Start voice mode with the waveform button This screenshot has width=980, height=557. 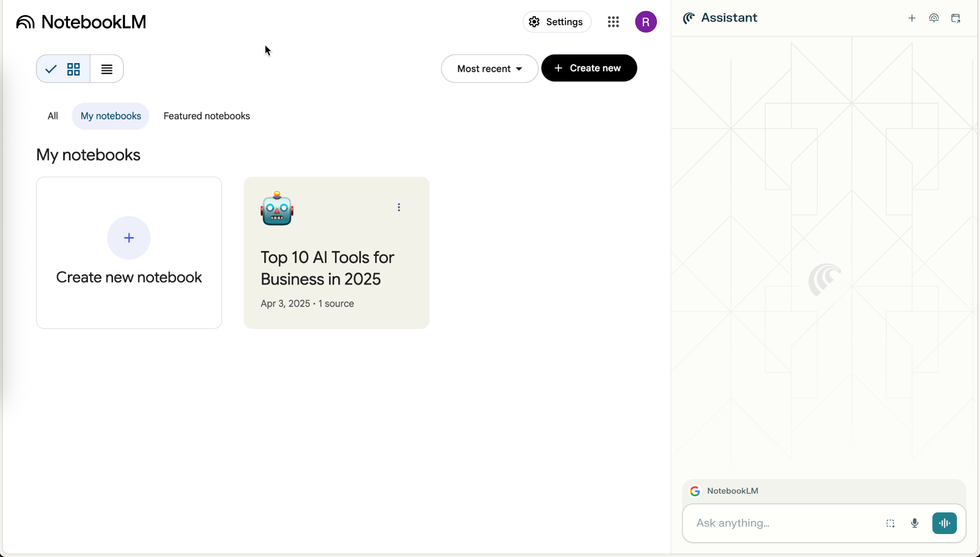click(944, 523)
